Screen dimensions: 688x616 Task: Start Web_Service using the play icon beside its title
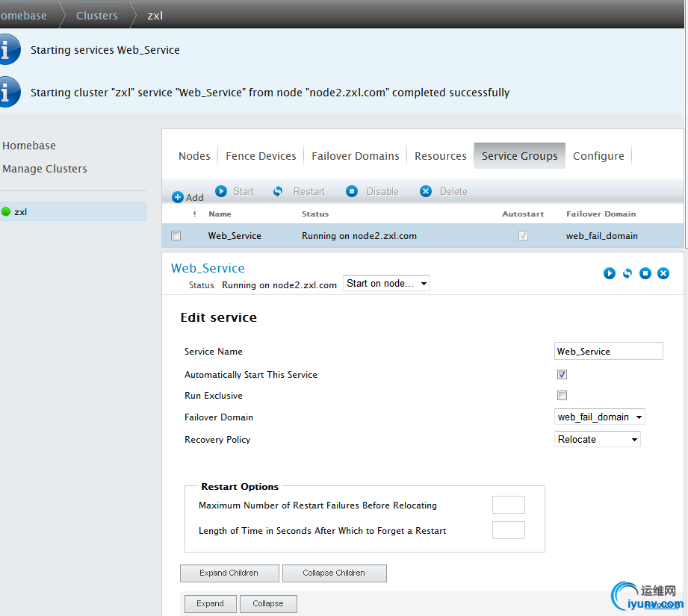609,273
